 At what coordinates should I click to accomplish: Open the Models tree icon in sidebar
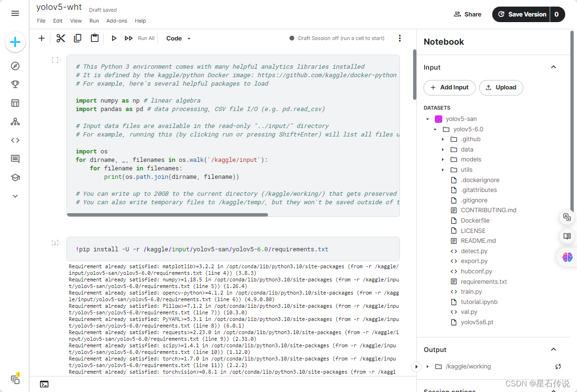pos(15,121)
